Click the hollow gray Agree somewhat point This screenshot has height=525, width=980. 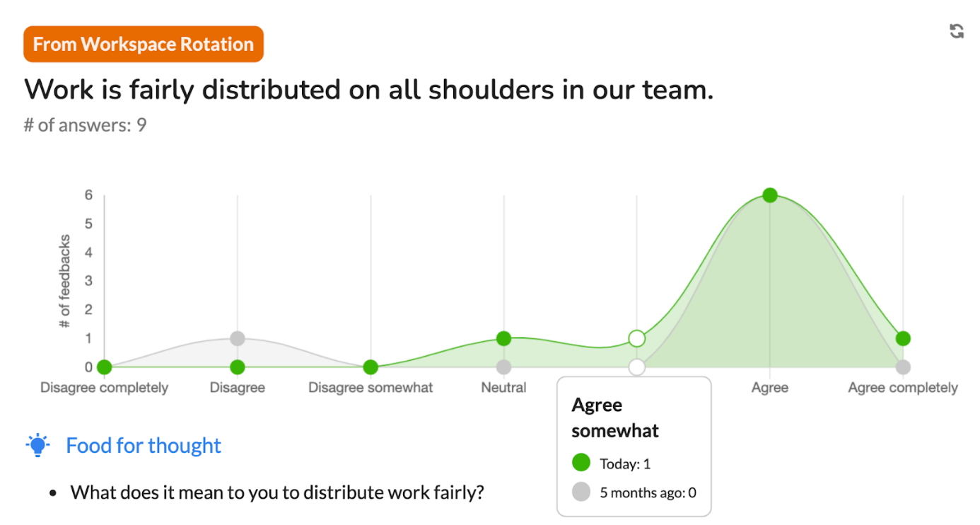(637, 367)
